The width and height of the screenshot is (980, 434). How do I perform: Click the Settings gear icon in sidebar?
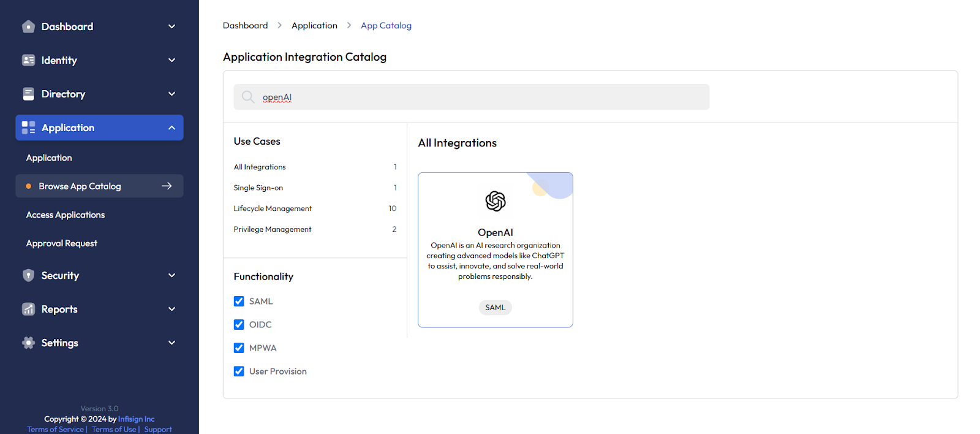point(28,343)
